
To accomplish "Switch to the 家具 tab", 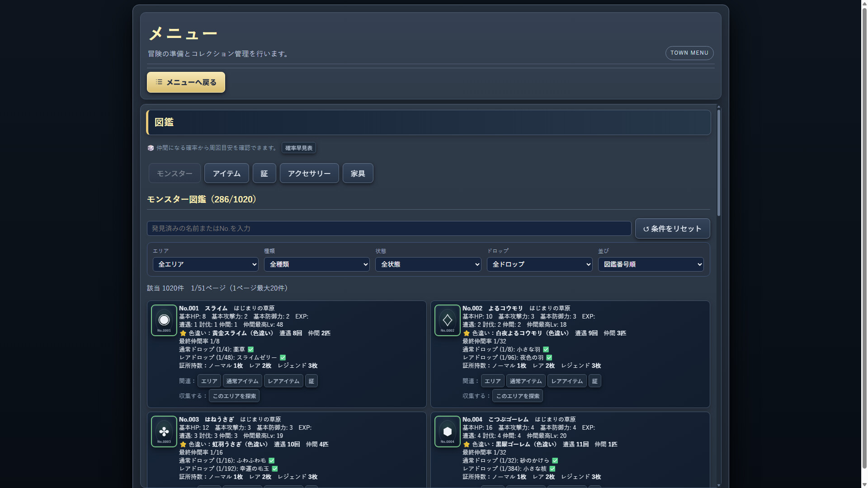I will pyautogui.click(x=358, y=173).
